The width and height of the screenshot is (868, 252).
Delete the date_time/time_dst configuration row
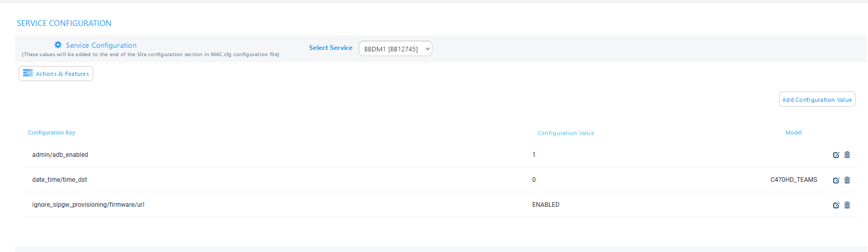[x=847, y=180]
